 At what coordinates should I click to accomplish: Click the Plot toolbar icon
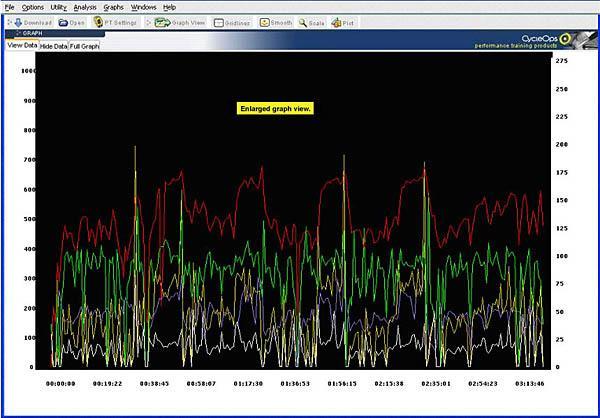(343, 21)
